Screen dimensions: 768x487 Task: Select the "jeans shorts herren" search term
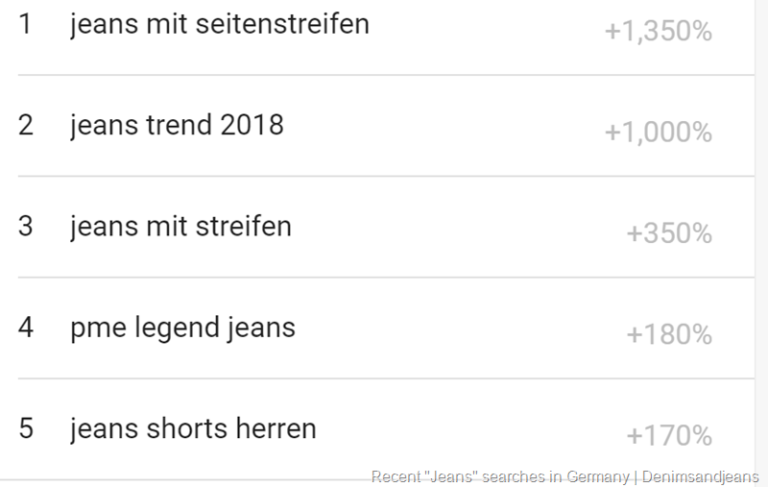pyautogui.click(x=193, y=429)
